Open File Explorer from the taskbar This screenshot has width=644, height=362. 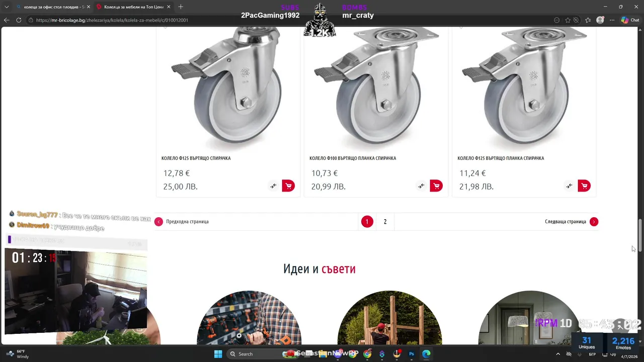[x=323, y=354]
